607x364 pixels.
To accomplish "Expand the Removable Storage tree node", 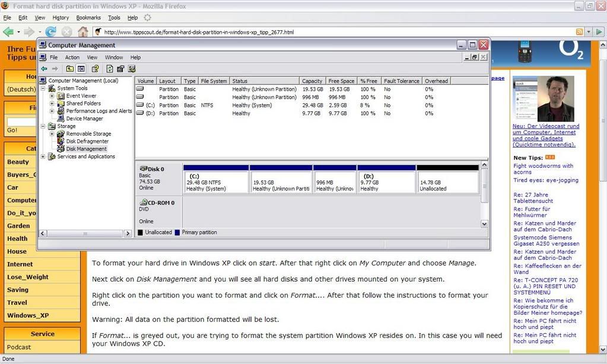I will click(x=52, y=134).
